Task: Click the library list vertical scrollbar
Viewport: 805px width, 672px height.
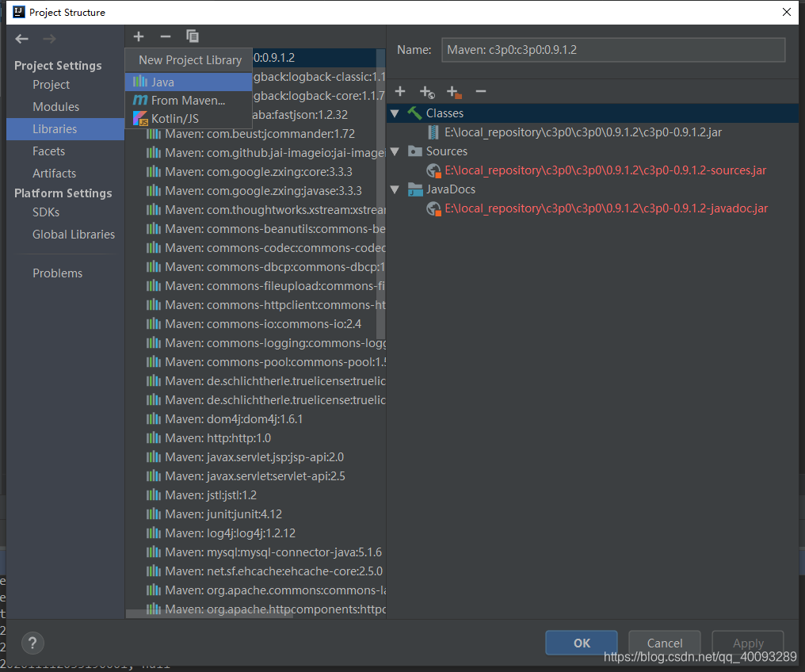Action: coord(380,194)
